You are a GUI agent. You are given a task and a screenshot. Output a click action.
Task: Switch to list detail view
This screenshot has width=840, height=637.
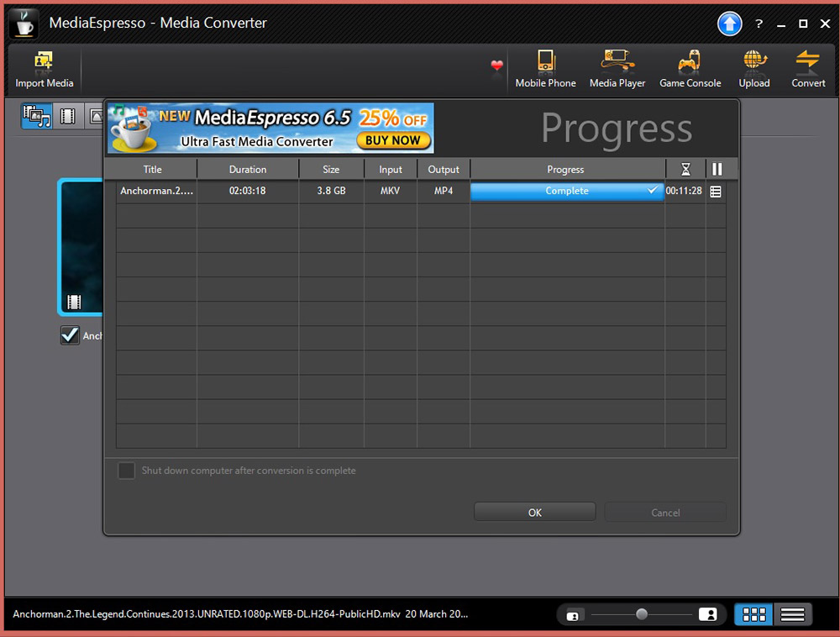pyautogui.click(x=792, y=614)
